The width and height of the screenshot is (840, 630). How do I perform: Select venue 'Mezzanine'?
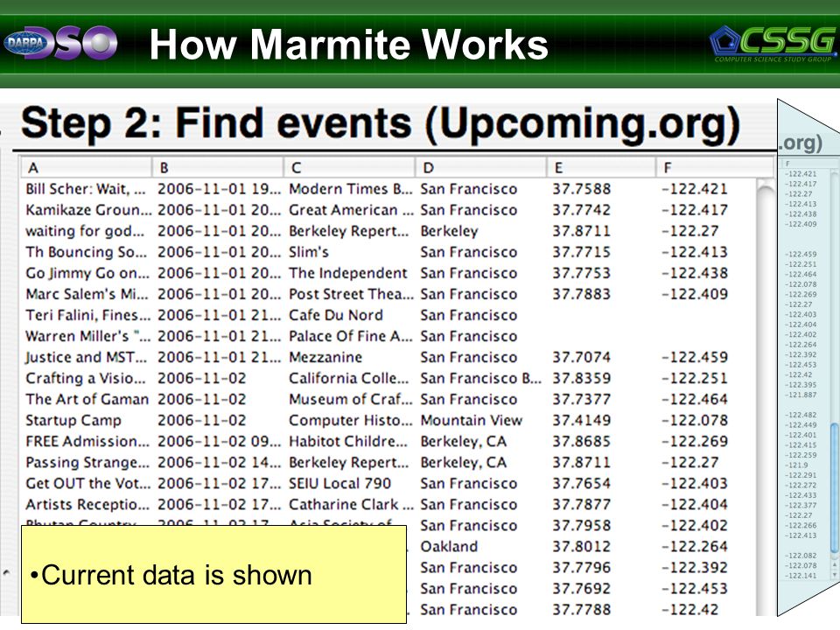(x=325, y=357)
